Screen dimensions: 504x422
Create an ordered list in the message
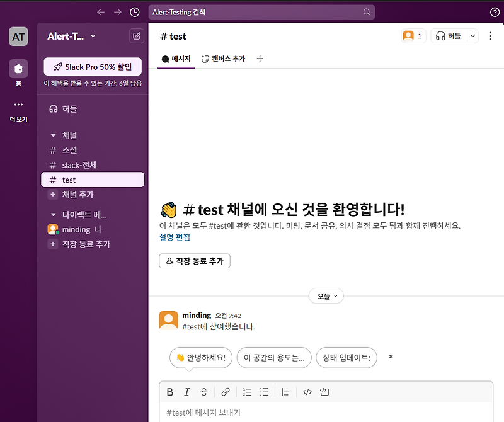pos(247,392)
